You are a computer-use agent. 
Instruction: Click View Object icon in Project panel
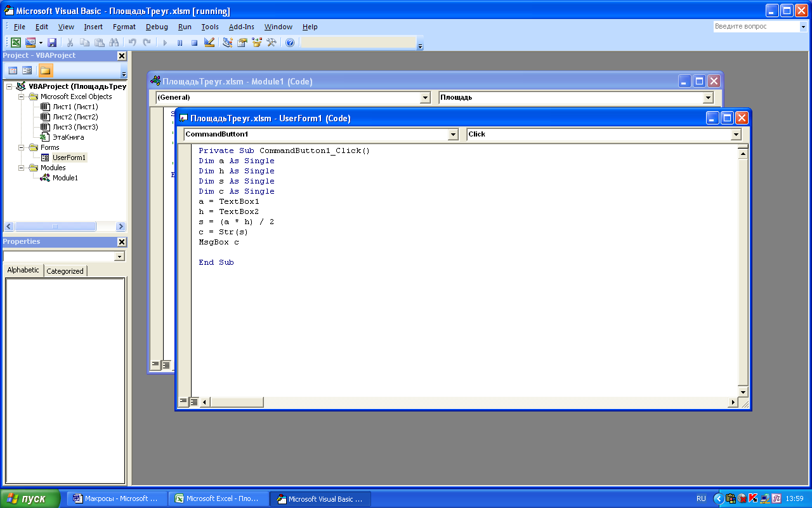click(27, 70)
